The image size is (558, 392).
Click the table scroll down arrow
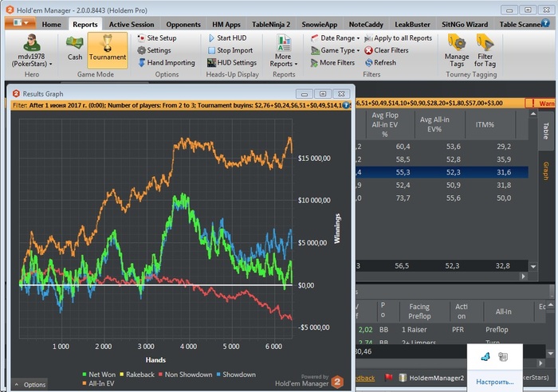(533, 266)
